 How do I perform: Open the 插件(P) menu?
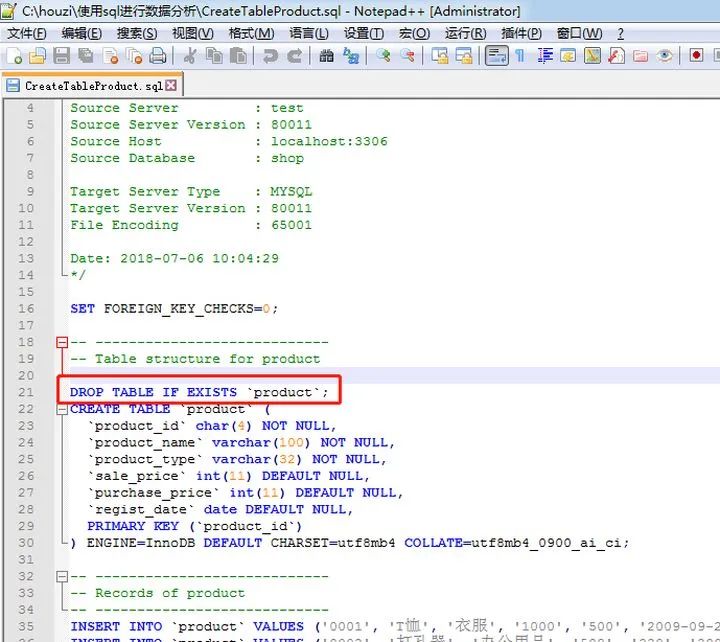[x=521, y=34]
